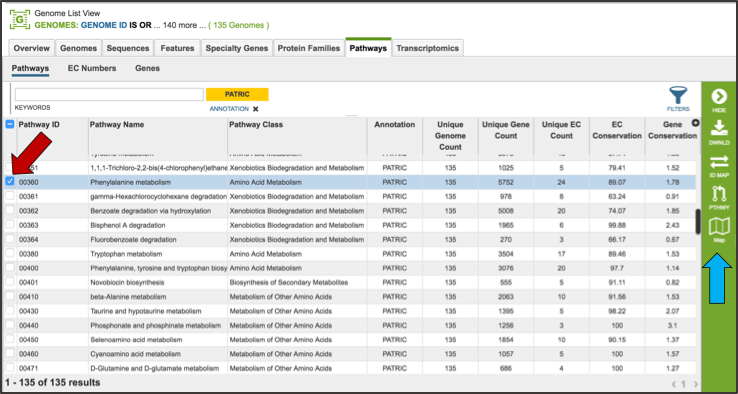Click inside the KEYWORDS search field
This screenshot has height=394, width=738.
click(x=109, y=94)
